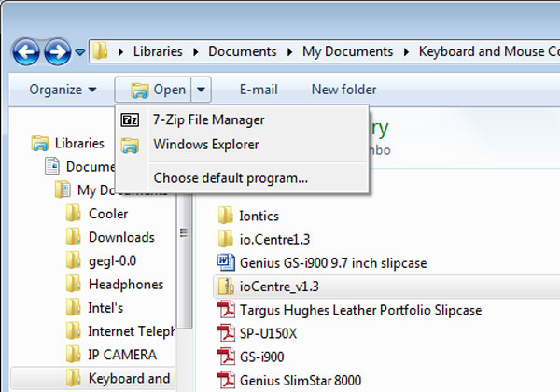Expand the Organize dropdown menu

(x=63, y=90)
